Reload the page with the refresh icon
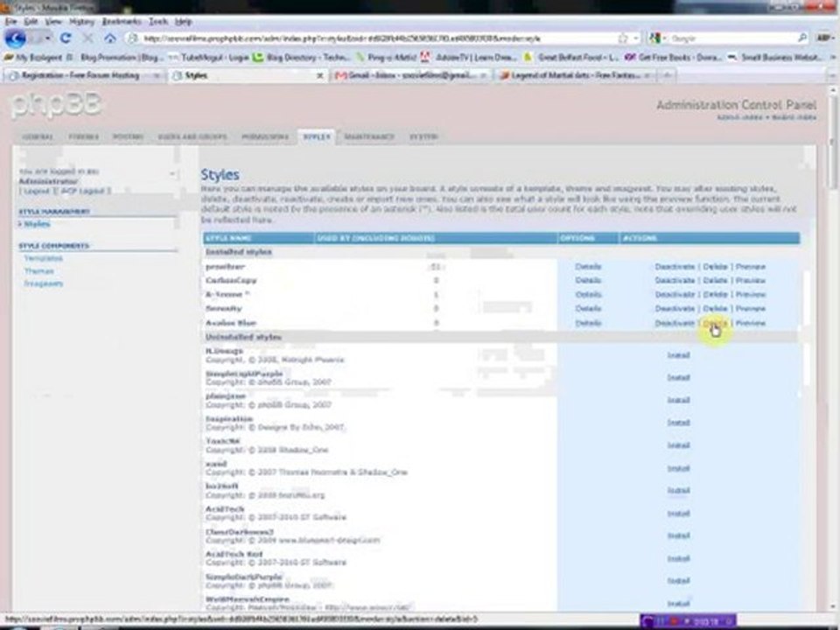 pos(66,38)
